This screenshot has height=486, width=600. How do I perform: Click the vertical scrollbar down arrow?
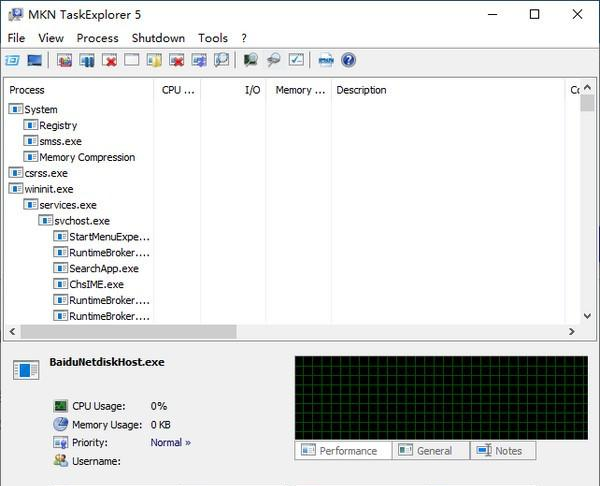click(587, 316)
